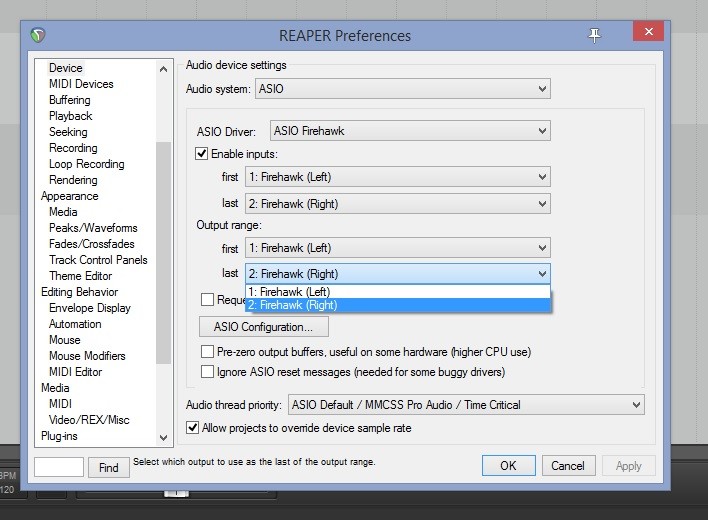Screen dimensions: 708x520
Task: Open the Output range first dropdown
Action: tap(398, 248)
